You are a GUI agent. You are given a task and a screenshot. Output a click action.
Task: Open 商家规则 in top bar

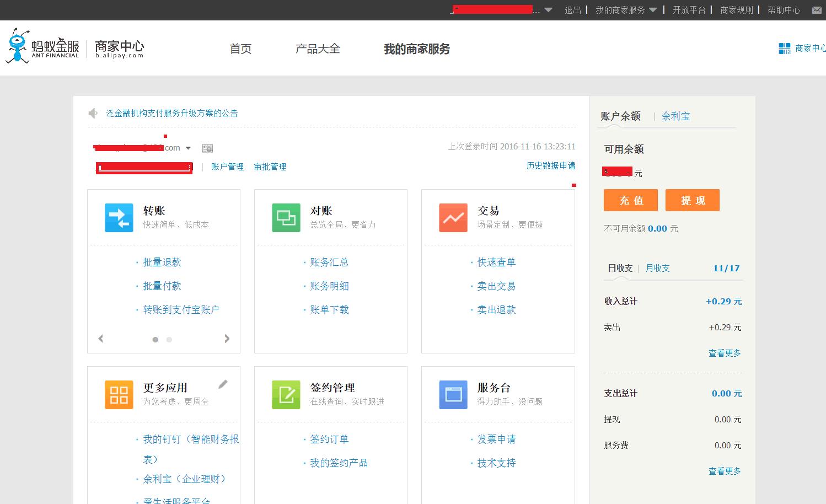click(x=737, y=10)
